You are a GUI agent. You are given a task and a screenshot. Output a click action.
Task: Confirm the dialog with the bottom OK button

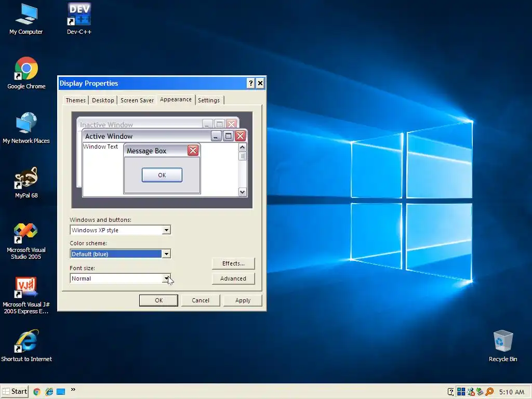pyautogui.click(x=158, y=300)
